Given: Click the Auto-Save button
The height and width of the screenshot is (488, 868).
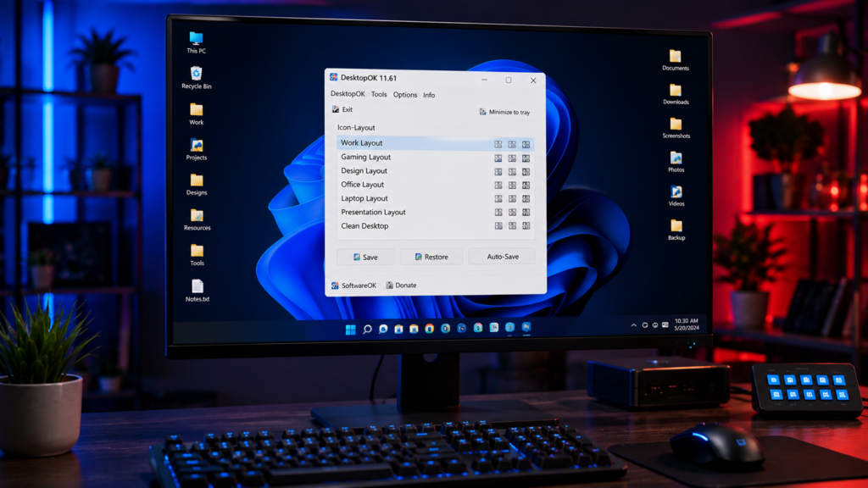Looking at the screenshot, I should 502,256.
